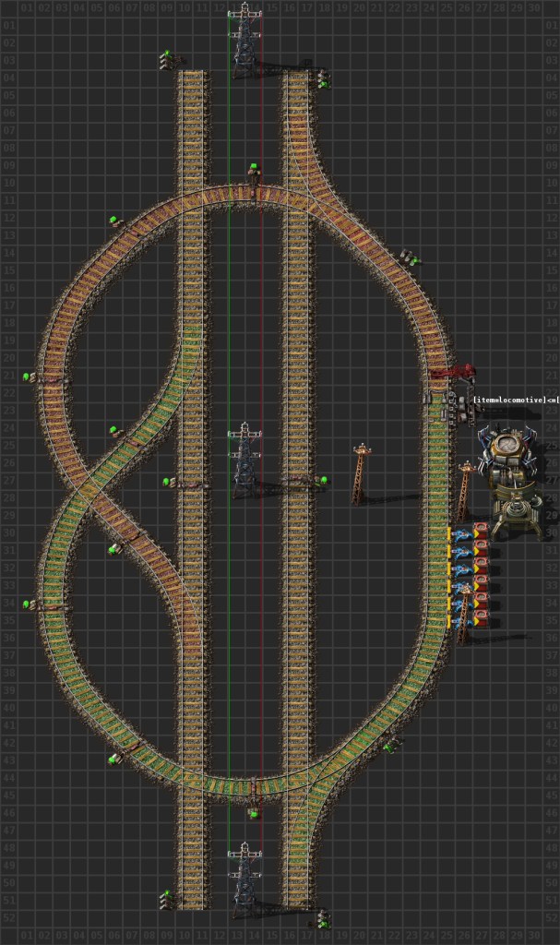Screen dimensions: 560x945
Task: Click the topmost blue fast inserter
Action: point(461,534)
